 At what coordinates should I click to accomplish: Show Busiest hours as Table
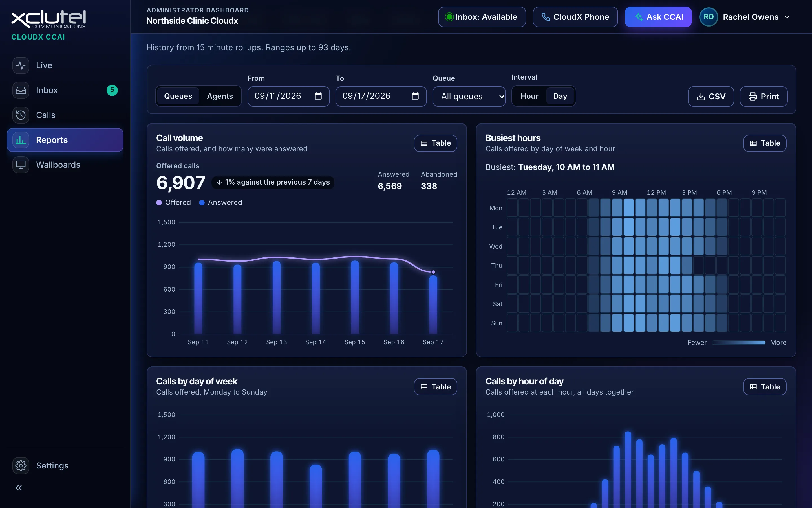765,143
